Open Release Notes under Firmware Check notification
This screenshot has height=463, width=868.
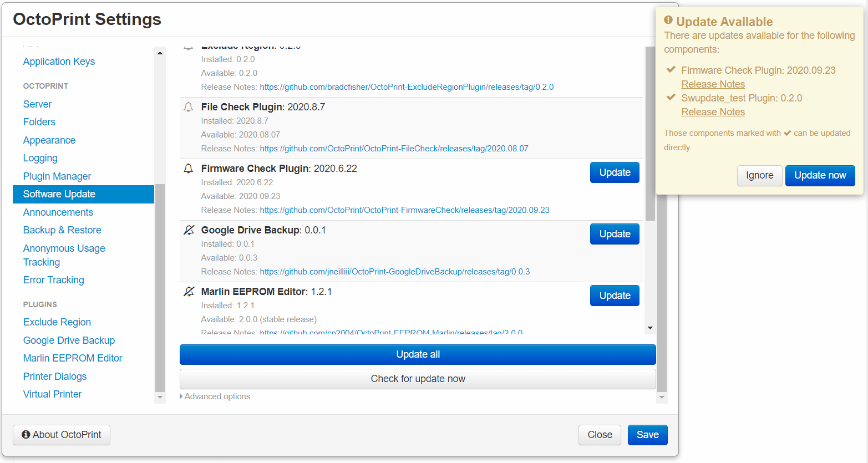[x=713, y=84]
